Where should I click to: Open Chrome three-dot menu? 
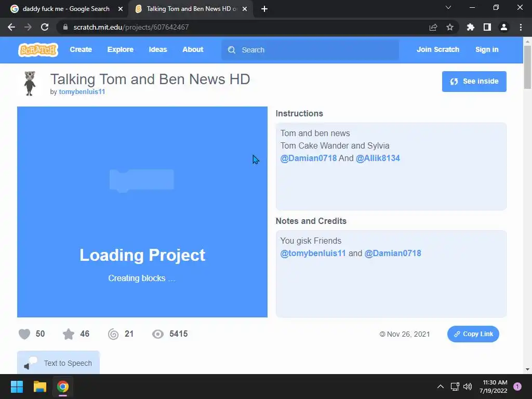tap(521, 27)
